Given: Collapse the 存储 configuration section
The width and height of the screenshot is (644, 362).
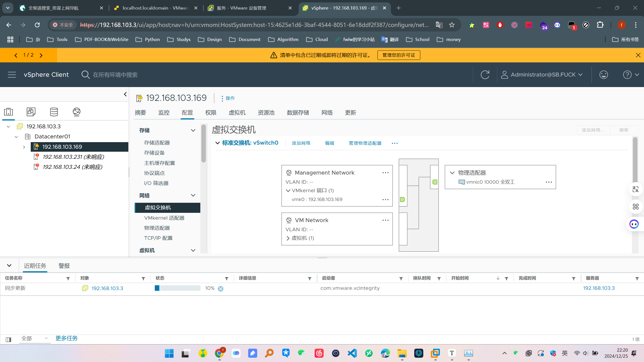Looking at the screenshot, I should click(193, 130).
